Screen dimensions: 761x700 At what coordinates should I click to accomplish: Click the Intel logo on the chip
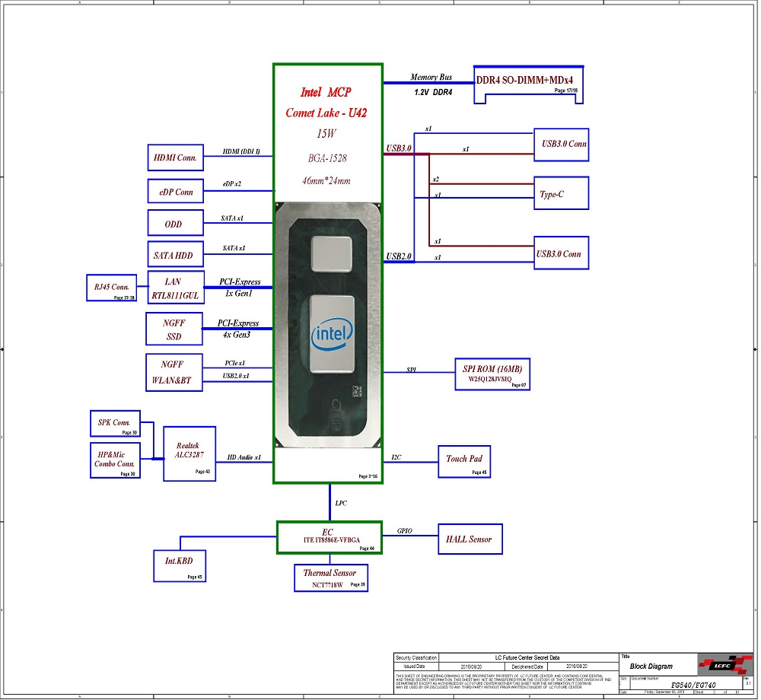pos(332,333)
